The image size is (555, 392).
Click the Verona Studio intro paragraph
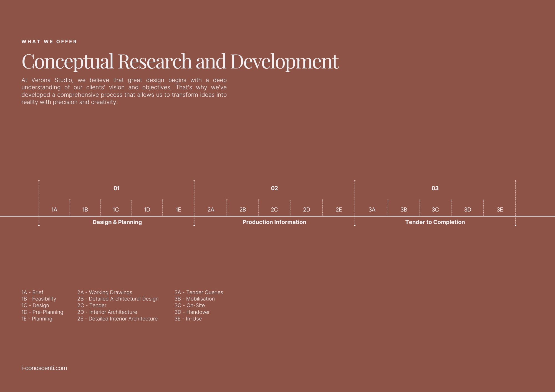124,91
